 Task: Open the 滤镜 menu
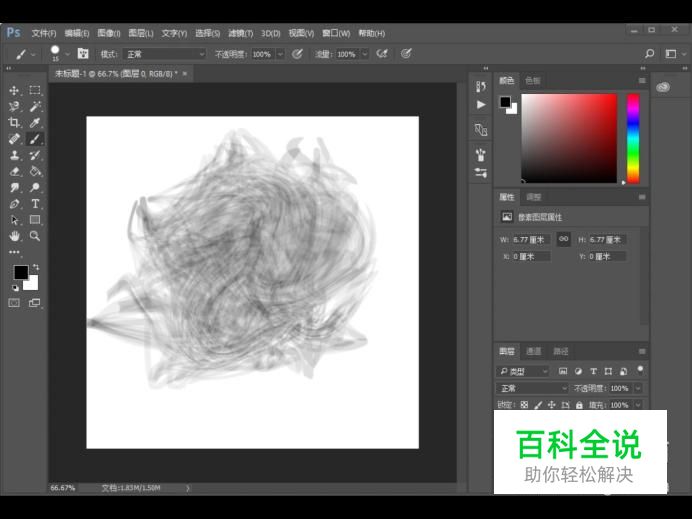(x=241, y=33)
